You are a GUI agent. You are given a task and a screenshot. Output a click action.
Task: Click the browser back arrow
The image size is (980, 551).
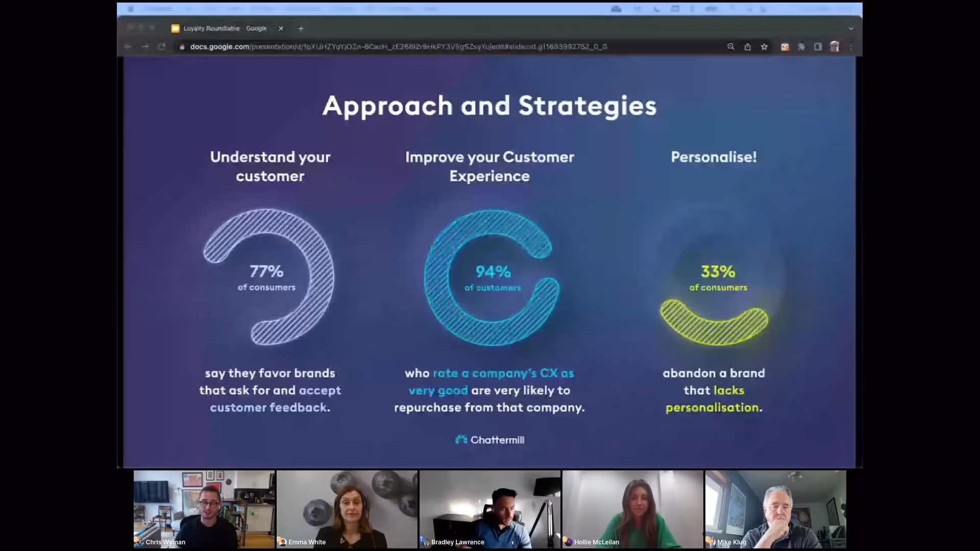pos(128,46)
